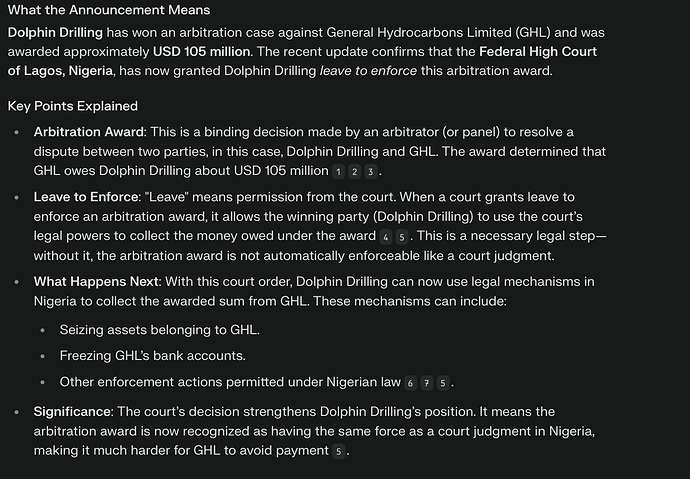The image size is (690, 479).
Task: Open citation 5 after Nigerian law
Action: [x=443, y=383]
